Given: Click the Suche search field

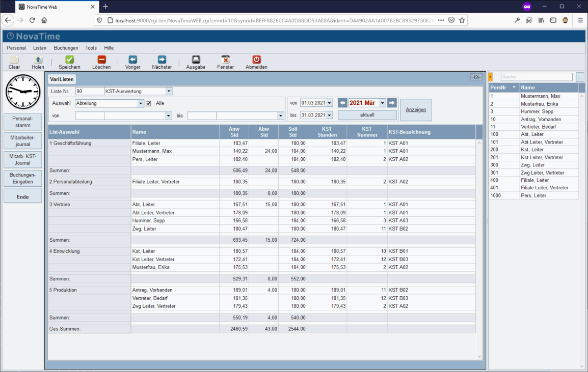Looking at the screenshot, I should (537, 77).
